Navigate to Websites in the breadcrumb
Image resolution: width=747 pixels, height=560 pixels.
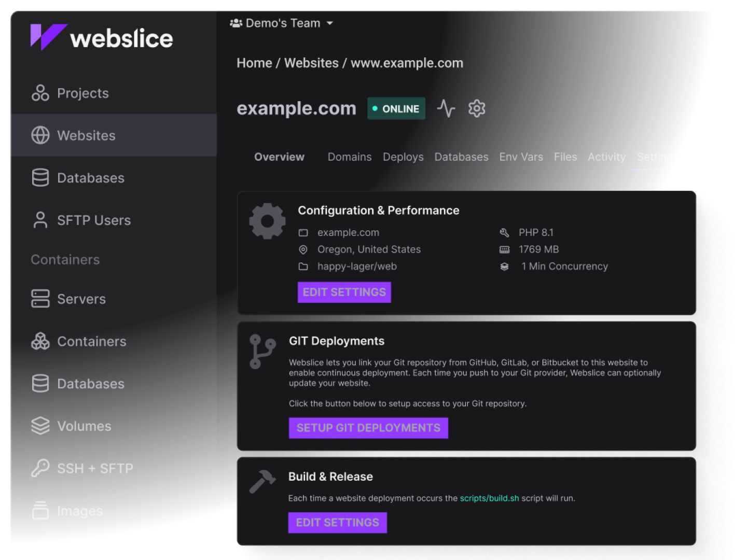(311, 63)
